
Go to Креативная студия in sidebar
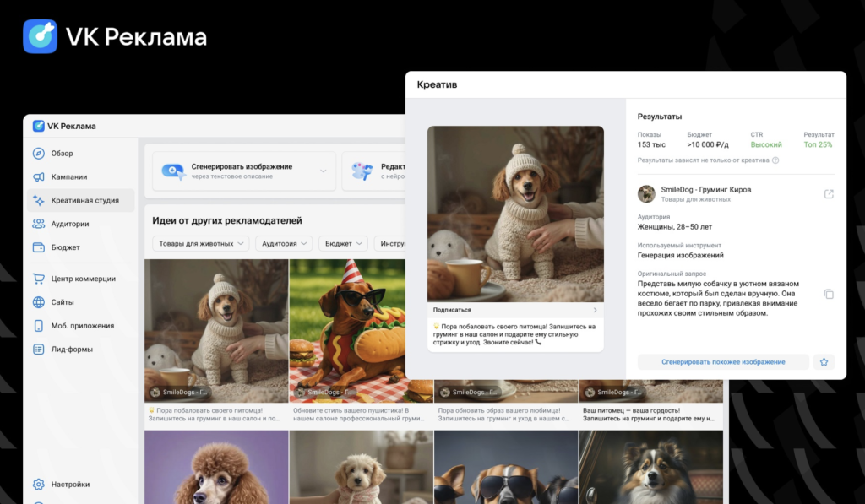coord(80,200)
